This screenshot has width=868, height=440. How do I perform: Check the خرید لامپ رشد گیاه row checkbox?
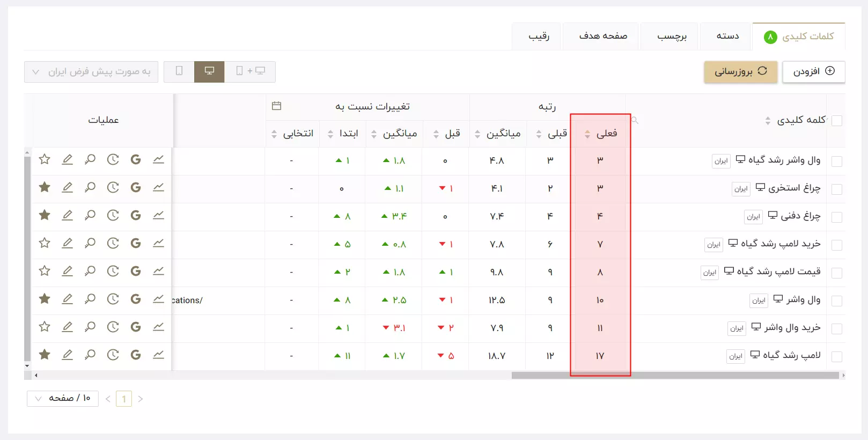[836, 245]
